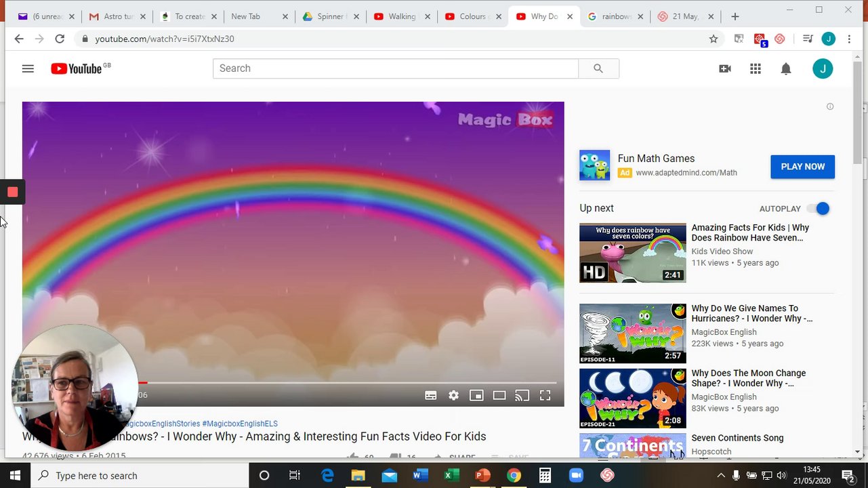Open the media control icon in Chrome toolbar
This screenshot has width=868, height=488.
click(x=807, y=39)
